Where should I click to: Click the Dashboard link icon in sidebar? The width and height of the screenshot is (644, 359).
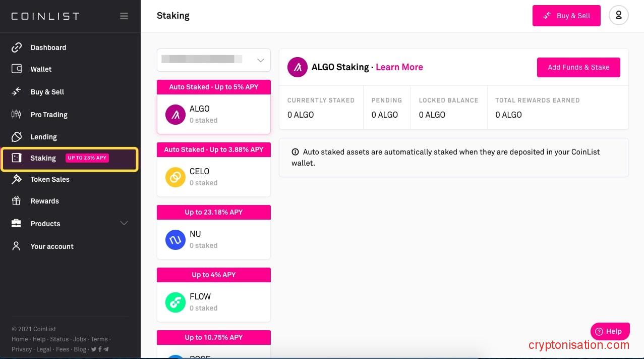click(x=17, y=47)
